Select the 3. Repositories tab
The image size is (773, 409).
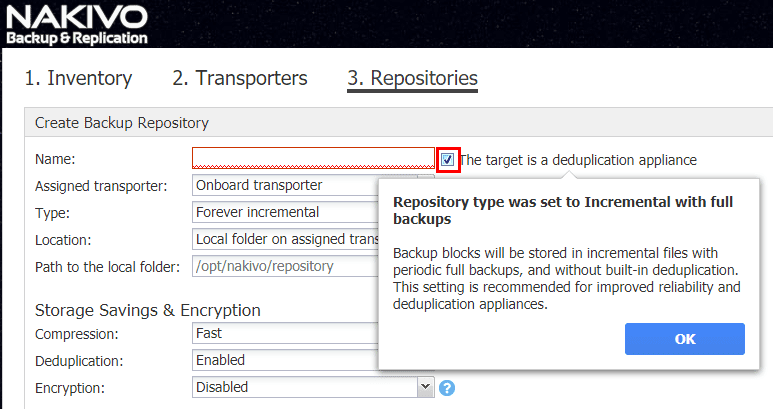[412, 78]
